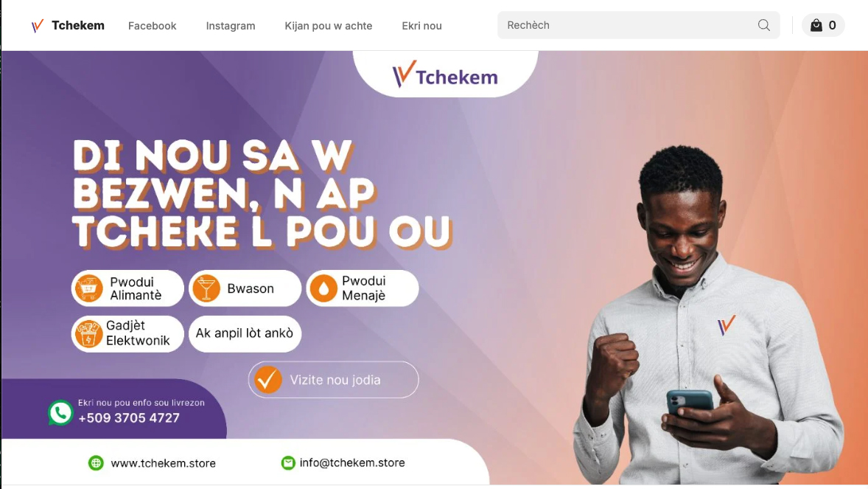Click the search magnifier icon
The height and width of the screenshot is (489, 868).
point(764,25)
